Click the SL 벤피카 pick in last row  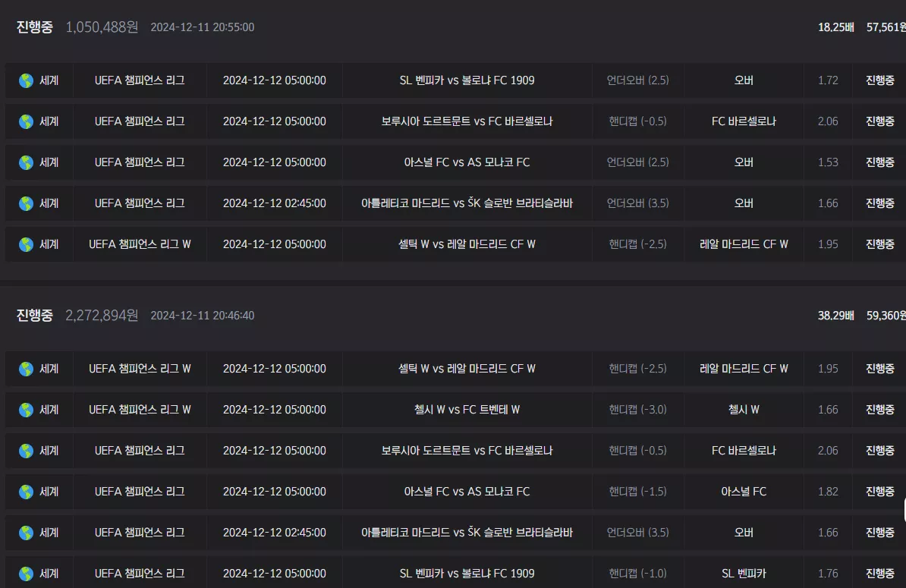click(x=744, y=574)
